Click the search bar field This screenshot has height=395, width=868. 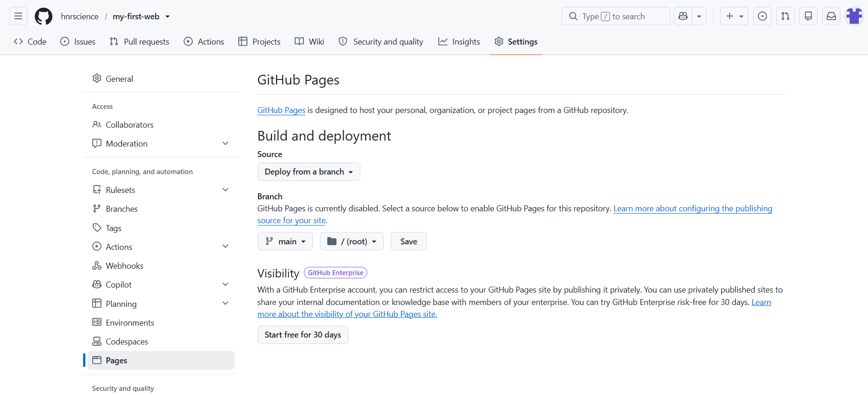click(x=616, y=16)
